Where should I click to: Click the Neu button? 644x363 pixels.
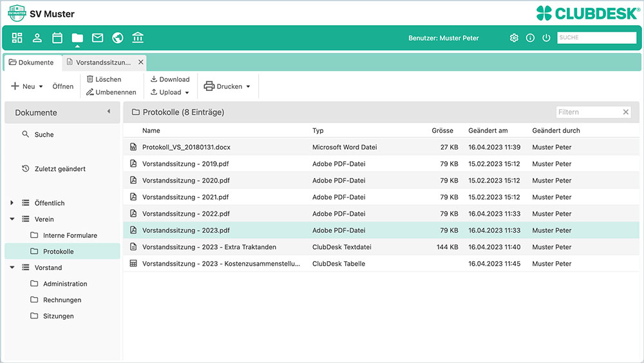coord(23,86)
